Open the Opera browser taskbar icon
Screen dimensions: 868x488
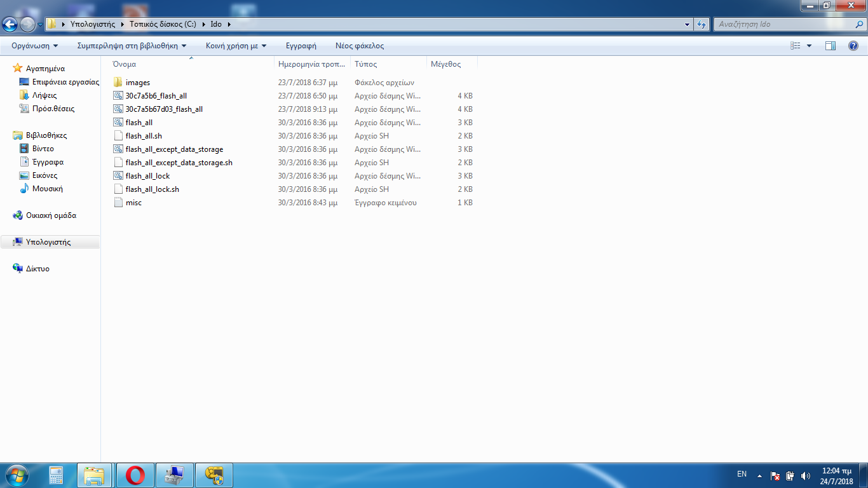point(135,475)
